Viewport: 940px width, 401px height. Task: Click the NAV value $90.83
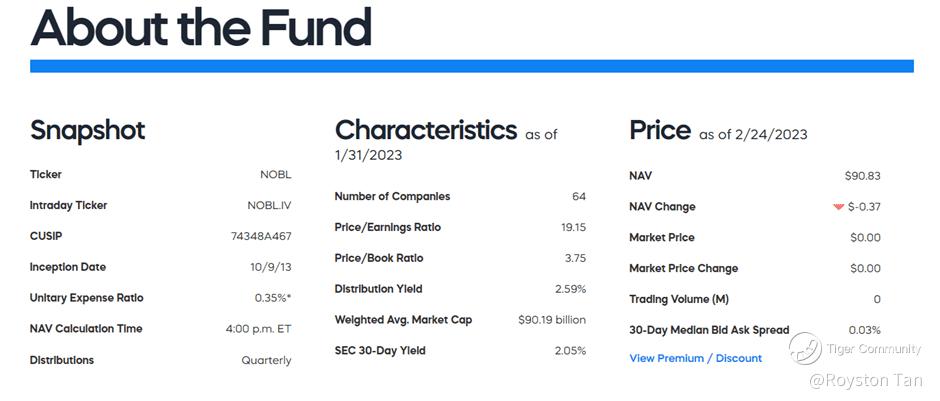tap(862, 176)
